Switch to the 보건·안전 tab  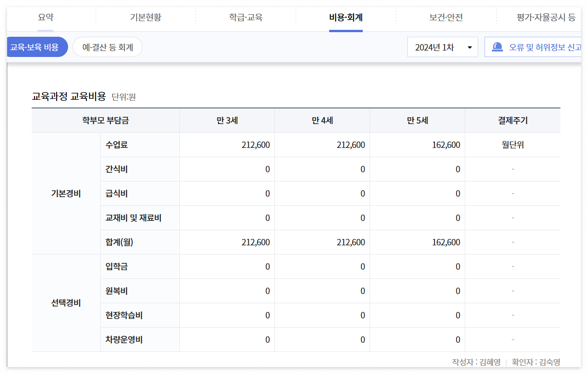click(x=445, y=17)
